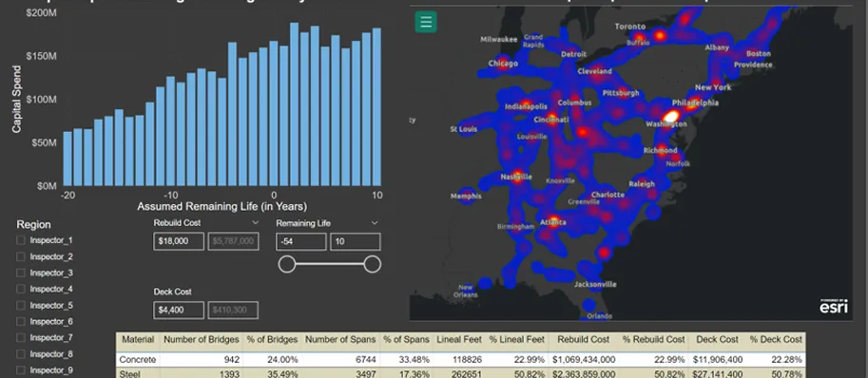Click the white hotspot near Washington
The image size is (868, 378).
[x=671, y=116]
